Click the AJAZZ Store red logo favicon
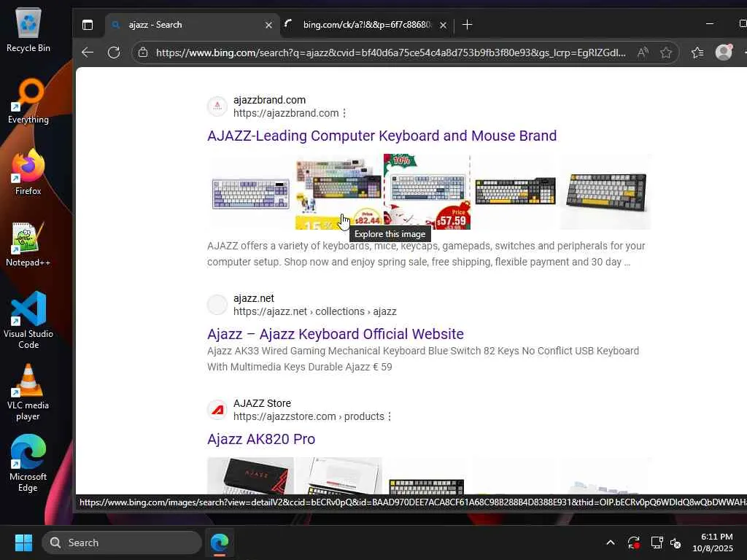 [x=217, y=410]
